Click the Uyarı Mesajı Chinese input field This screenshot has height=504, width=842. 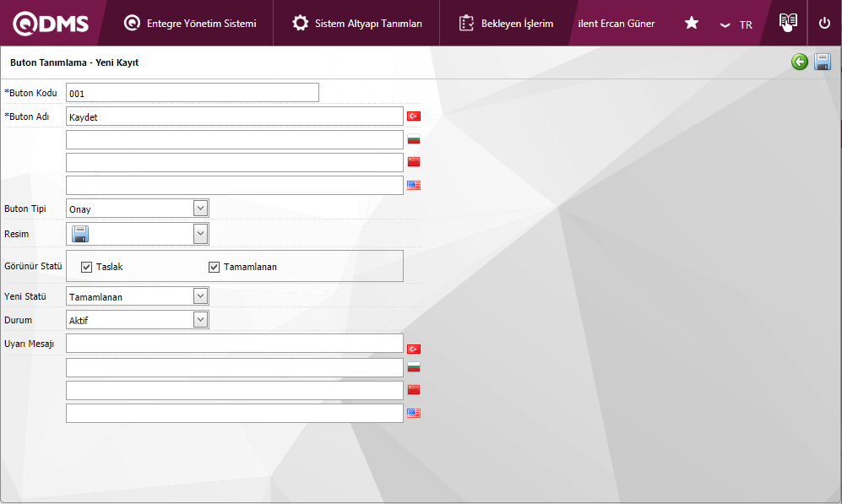[x=235, y=390]
